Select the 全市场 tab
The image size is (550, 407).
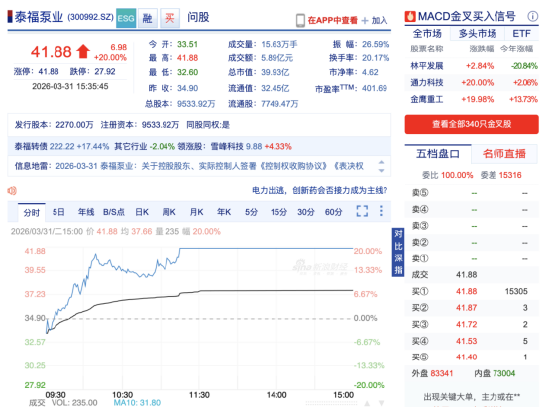click(x=427, y=34)
